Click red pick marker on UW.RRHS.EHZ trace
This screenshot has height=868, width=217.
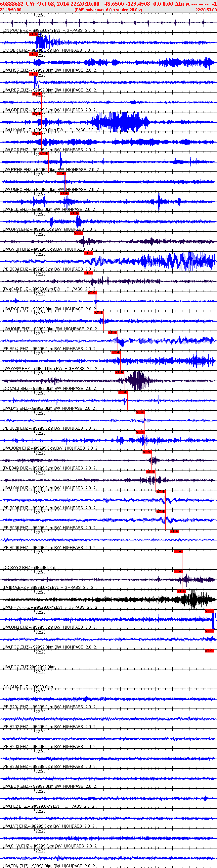44,154
